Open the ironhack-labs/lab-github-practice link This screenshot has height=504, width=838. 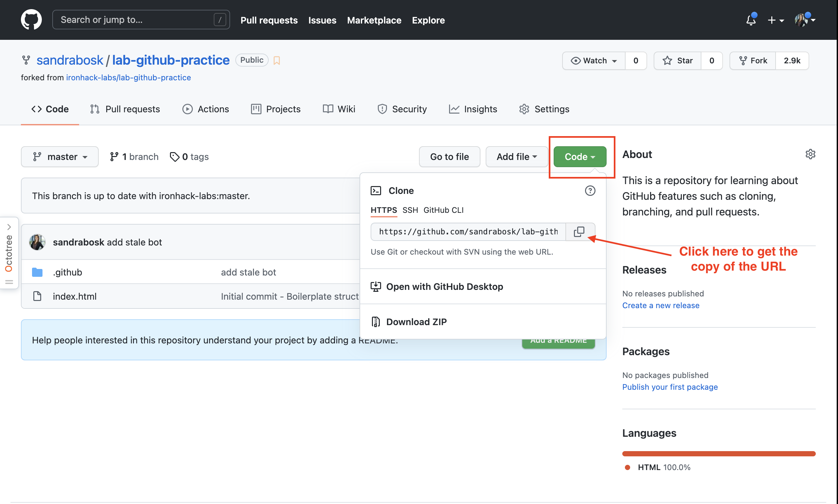tap(128, 77)
